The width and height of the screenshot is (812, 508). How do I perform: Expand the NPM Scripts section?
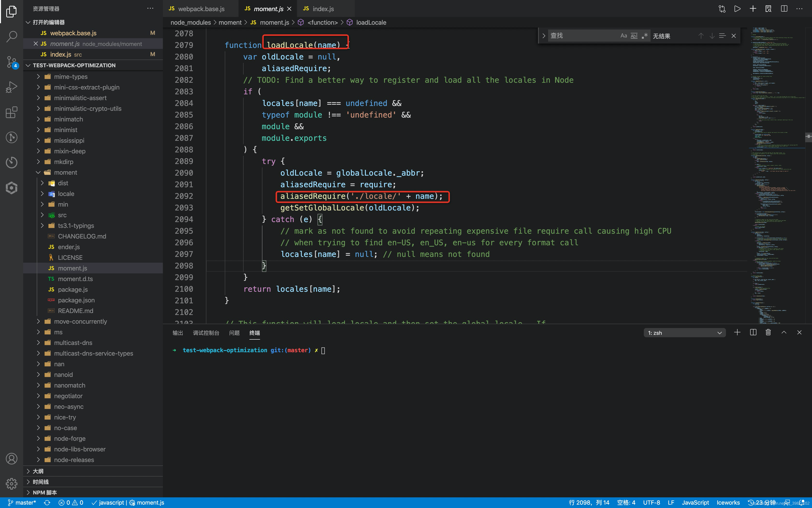[x=93, y=492]
